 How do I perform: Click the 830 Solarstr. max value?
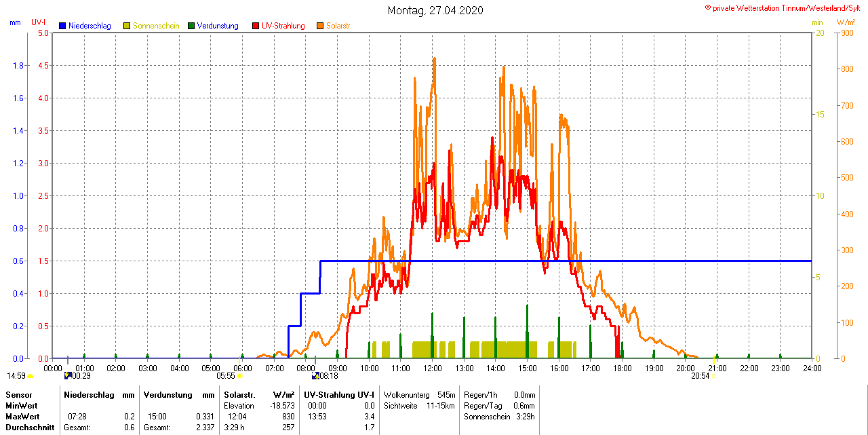pos(288,416)
